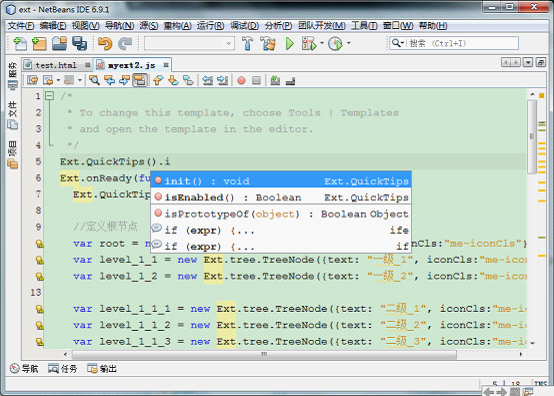This screenshot has width=554, height=396.
Task: Open the search category dropdown arrow
Action: 402,43
